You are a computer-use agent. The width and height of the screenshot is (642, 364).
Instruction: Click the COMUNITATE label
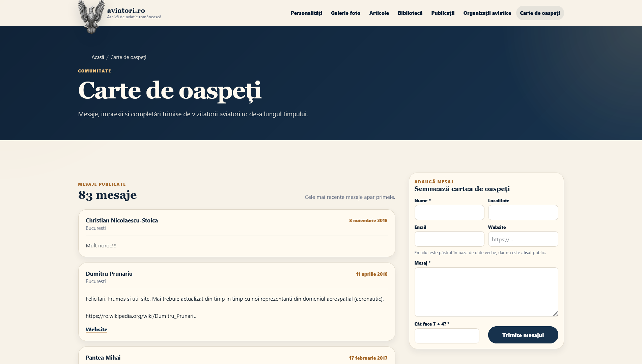[x=94, y=71]
